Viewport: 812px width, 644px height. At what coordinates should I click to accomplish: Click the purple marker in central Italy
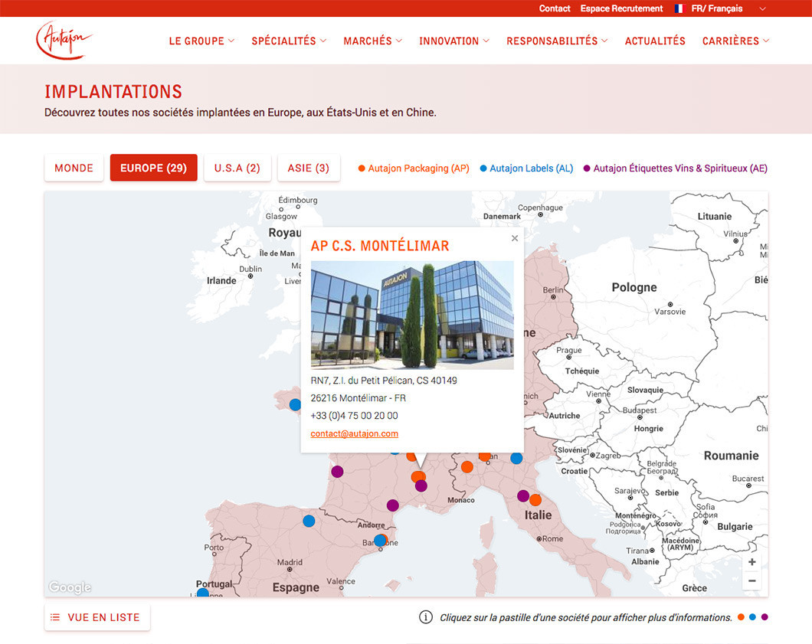click(x=523, y=496)
